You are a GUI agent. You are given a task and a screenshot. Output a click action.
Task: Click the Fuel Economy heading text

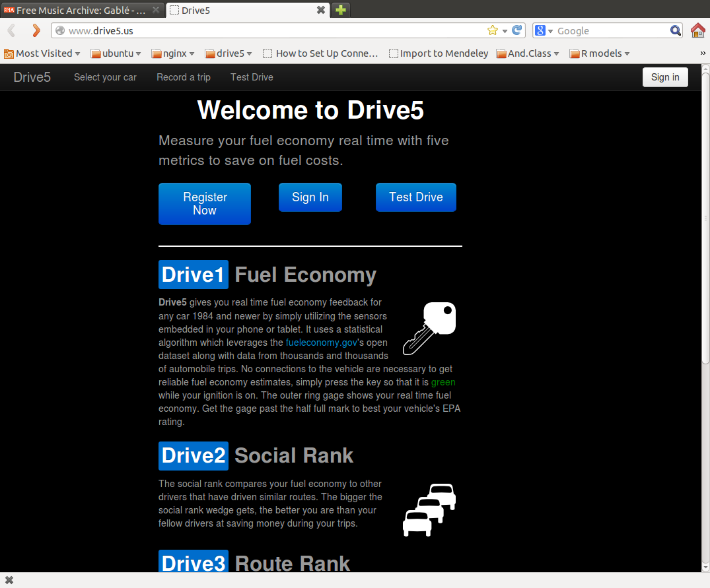click(x=306, y=275)
